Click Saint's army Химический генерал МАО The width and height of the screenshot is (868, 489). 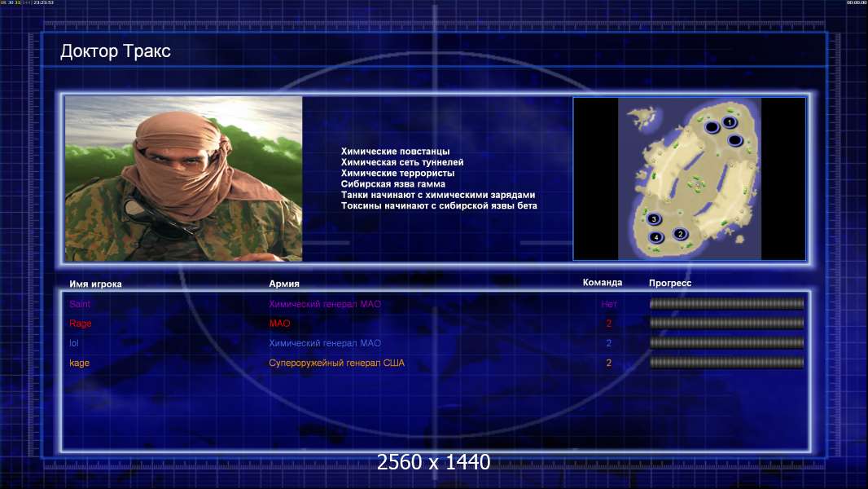(x=325, y=304)
